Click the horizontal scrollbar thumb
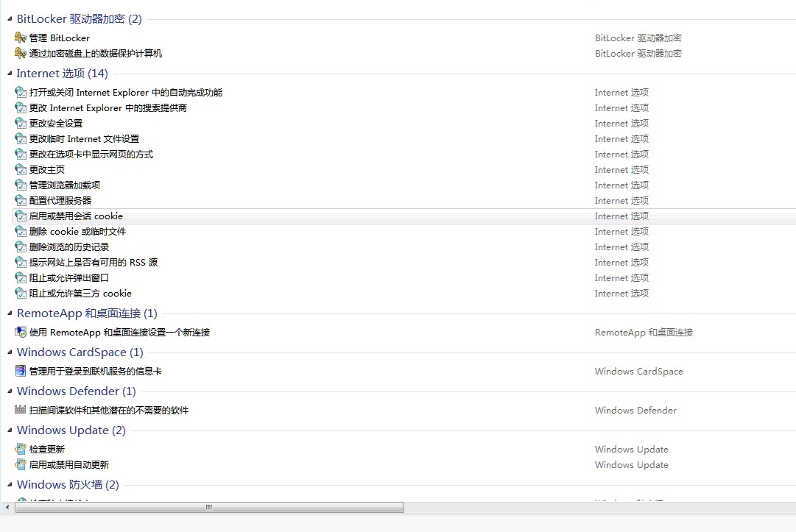This screenshot has width=796, height=532. coord(209,507)
